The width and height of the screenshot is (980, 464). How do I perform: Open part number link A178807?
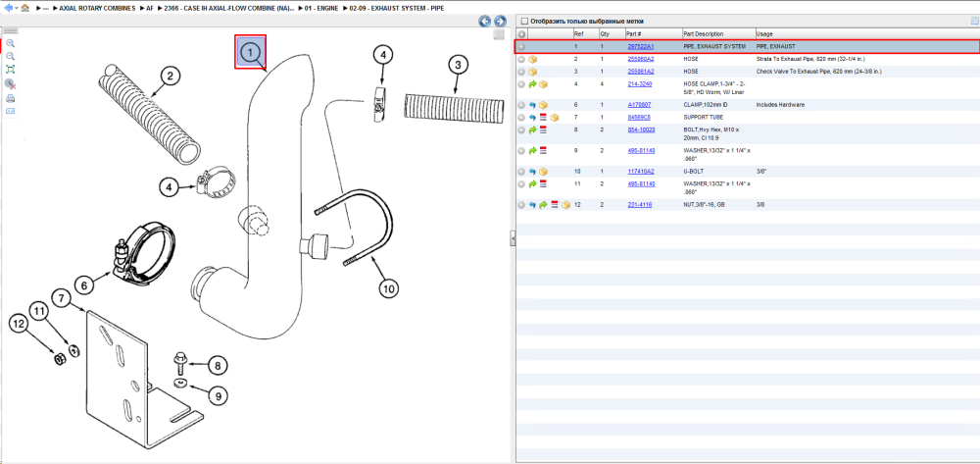[x=639, y=105]
